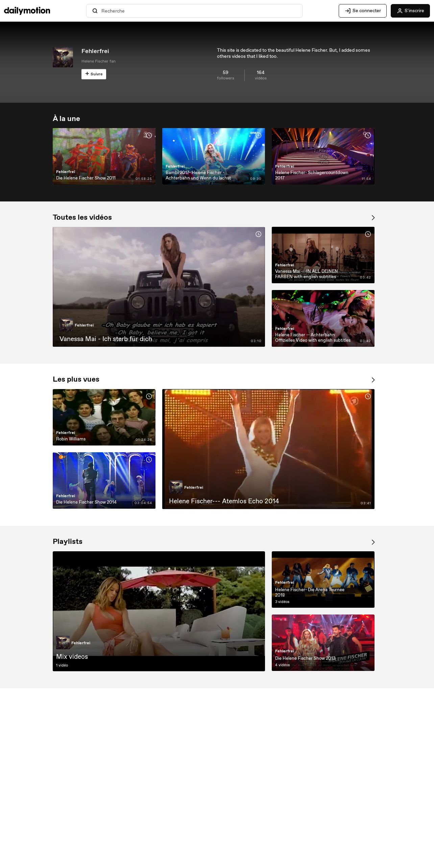Click Fehlerfrei label on Arena Tournee 2018 playlist
Screen dimensions: 434x868
(x=285, y=582)
